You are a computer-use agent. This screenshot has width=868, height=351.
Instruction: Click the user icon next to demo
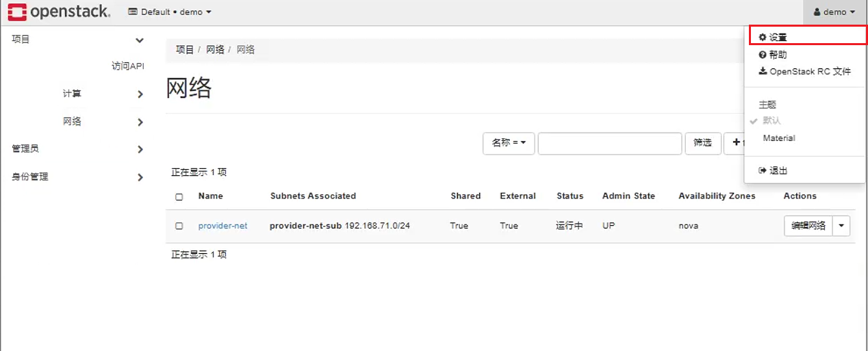[x=817, y=12]
